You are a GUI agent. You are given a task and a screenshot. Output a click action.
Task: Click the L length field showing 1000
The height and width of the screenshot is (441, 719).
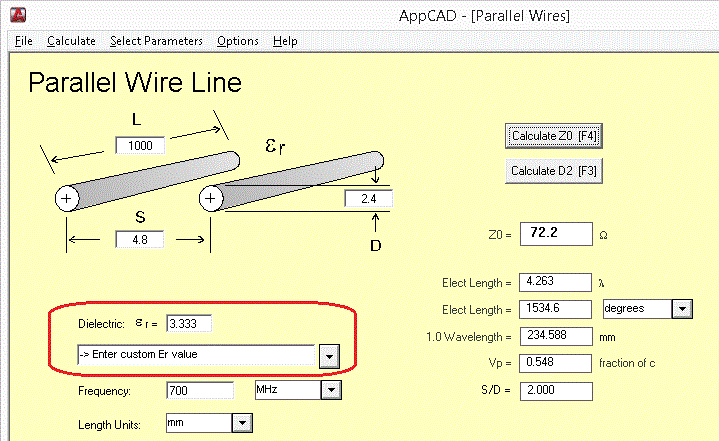(x=140, y=145)
